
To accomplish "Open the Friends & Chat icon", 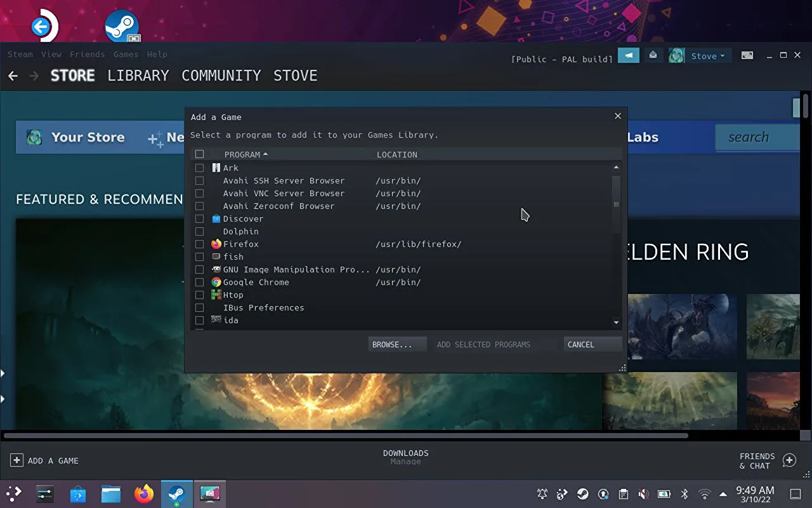I will coord(789,458).
